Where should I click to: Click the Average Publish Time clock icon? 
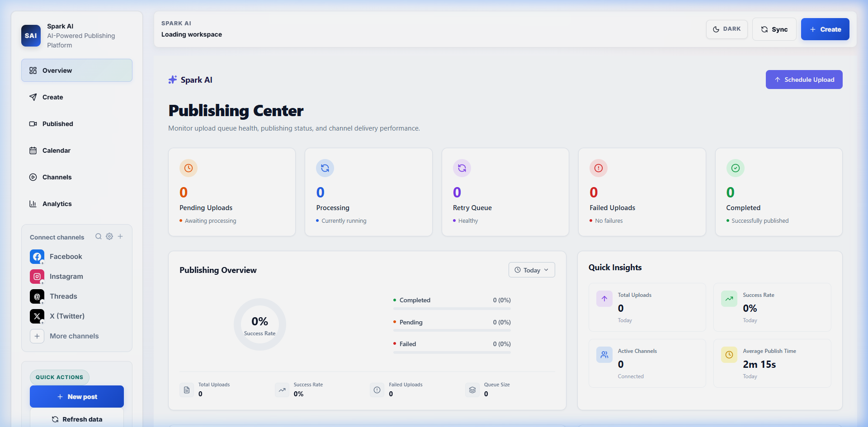[729, 355]
